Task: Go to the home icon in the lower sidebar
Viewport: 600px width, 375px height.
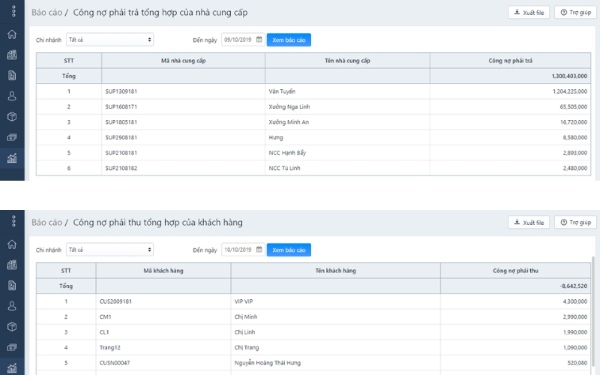Action: (12, 244)
